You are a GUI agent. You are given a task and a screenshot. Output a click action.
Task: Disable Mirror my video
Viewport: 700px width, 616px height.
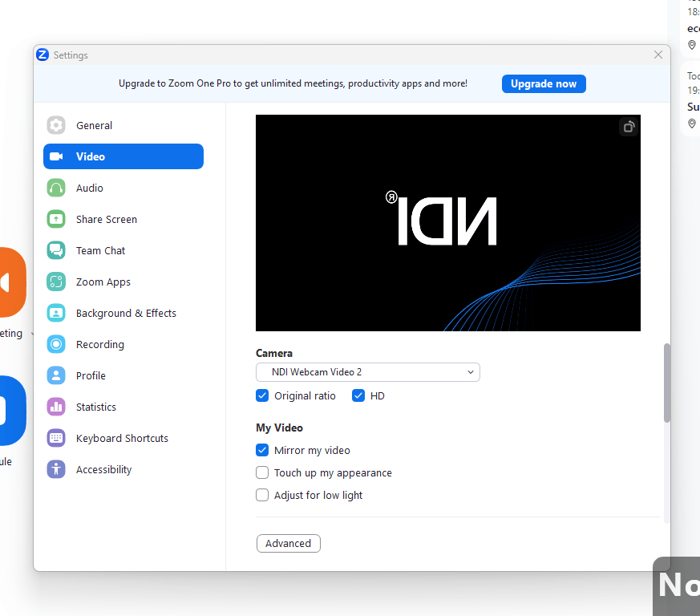(x=262, y=450)
